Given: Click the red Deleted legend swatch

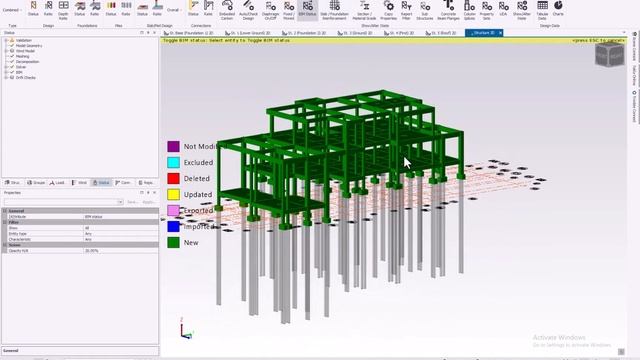Looking at the screenshot, I should [x=173, y=178].
